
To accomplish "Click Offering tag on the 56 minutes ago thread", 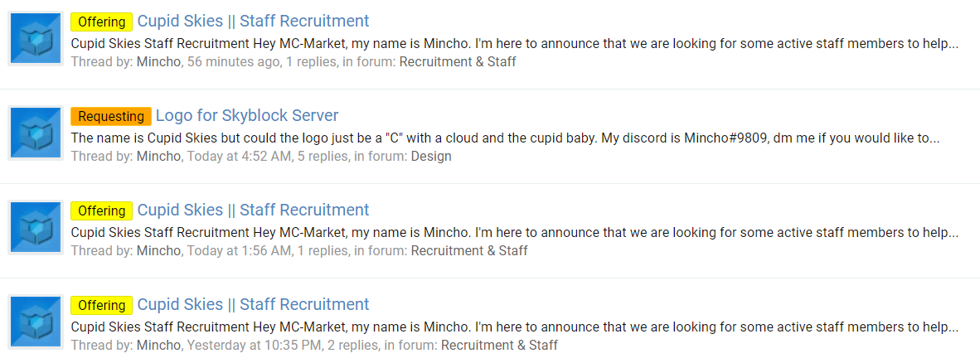I will (x=101, y=22).
